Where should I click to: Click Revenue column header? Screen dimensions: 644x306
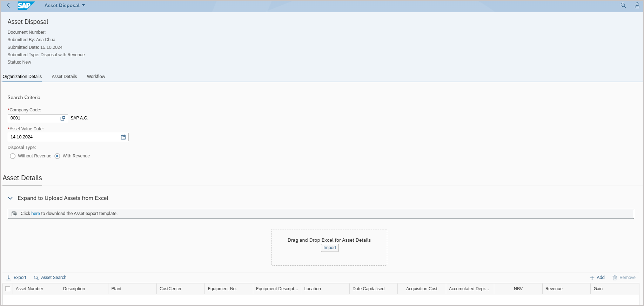(x=566, y=289)
